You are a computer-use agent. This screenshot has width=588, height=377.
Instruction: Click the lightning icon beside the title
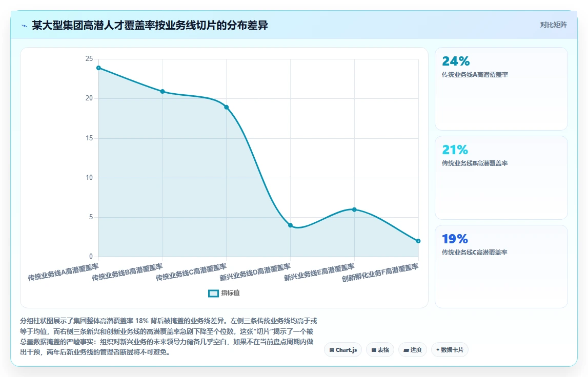(x=25, y=26)
